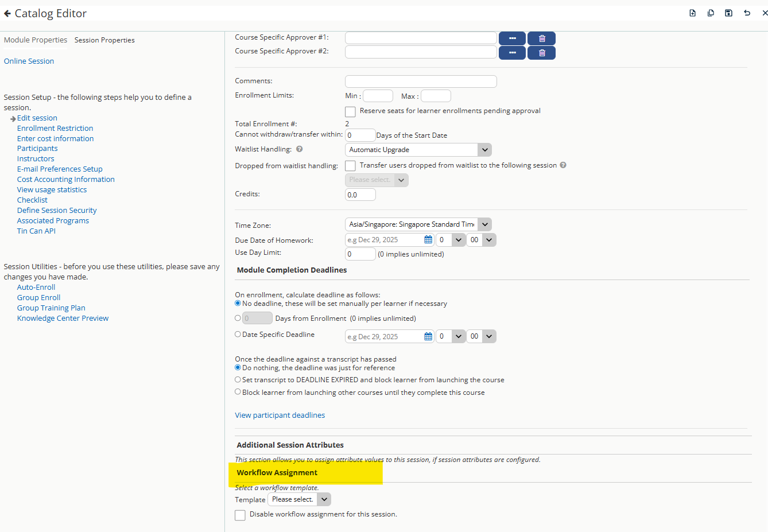Select 'Block learner from launching other courses' option
Image resolution: width=768 pixels, height=532 pixels.
click(238, 392)
